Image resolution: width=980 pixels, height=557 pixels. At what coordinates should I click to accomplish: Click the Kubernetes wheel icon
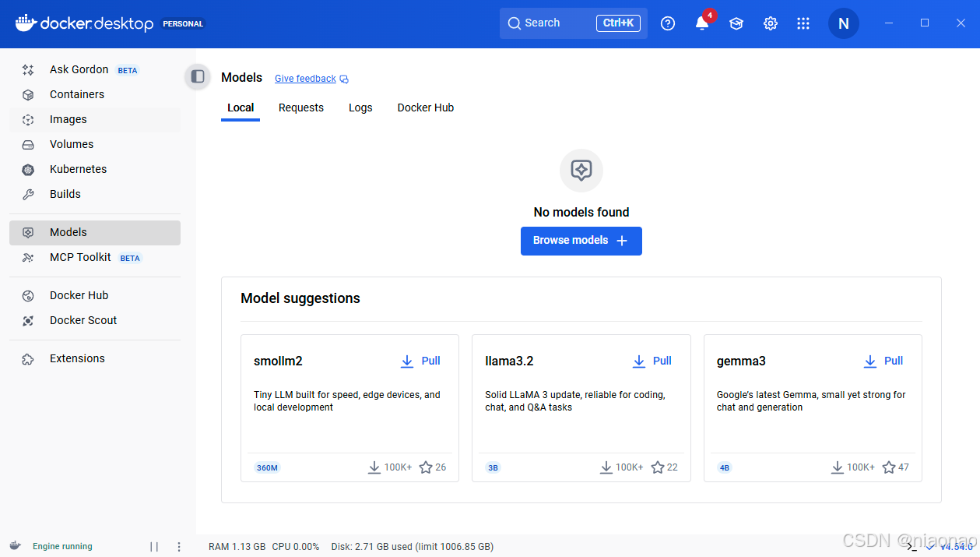pos(28,169)
